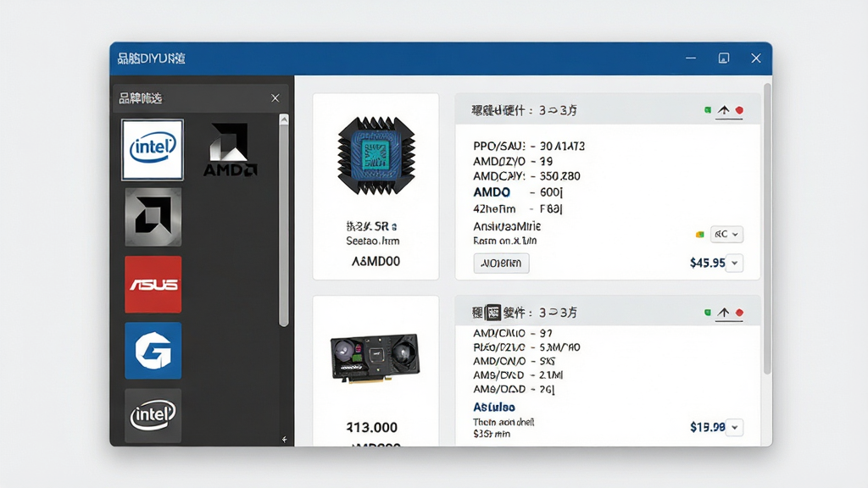Choose the gray Intel tile in the brand list
Image resolution: width=868 pixels, height=488 pixels.
pos(153,415)
